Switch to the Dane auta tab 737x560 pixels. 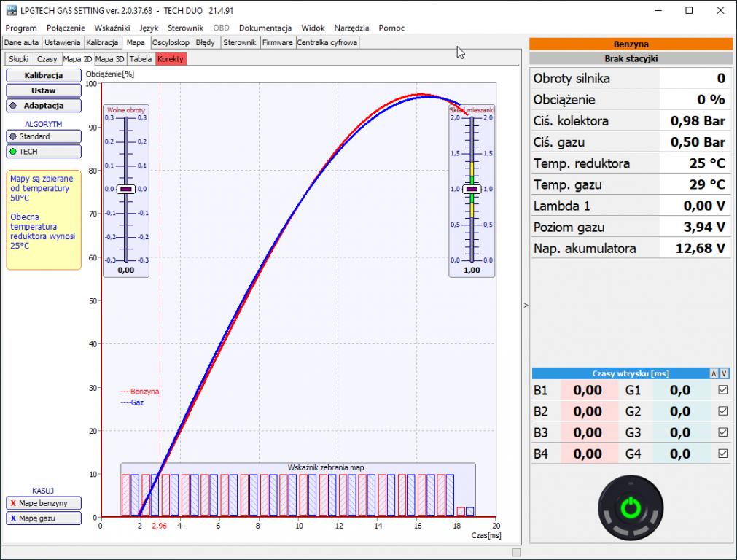(22, 42)
